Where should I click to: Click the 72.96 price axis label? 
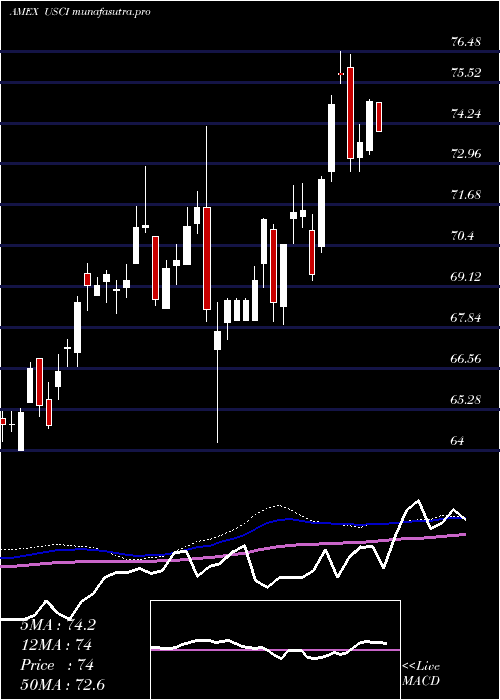(x=466, y=154)
